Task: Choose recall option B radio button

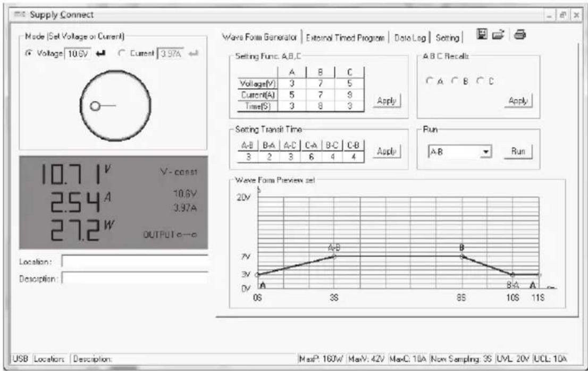Action: (x=455, y=81)
